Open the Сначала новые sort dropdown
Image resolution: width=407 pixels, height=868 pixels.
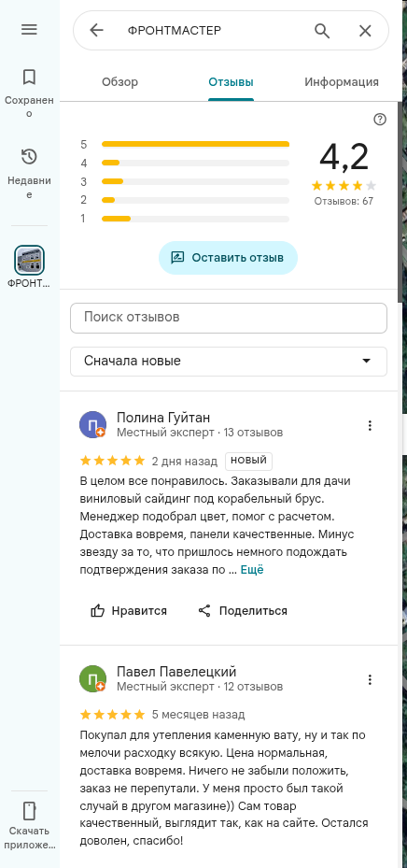pos(229,361)
